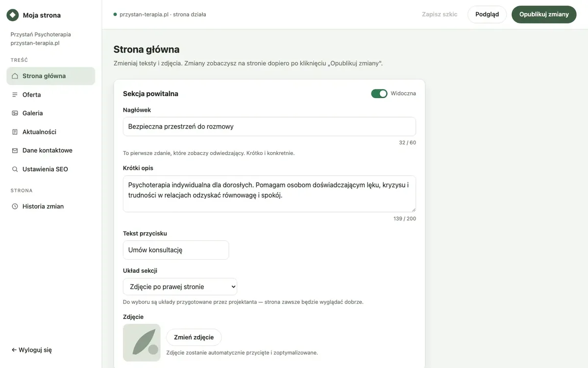Click the image icon beside Galeria
The height and width of the screenshot is (368, 588).
pyautogui.click(x=15, y=113)
